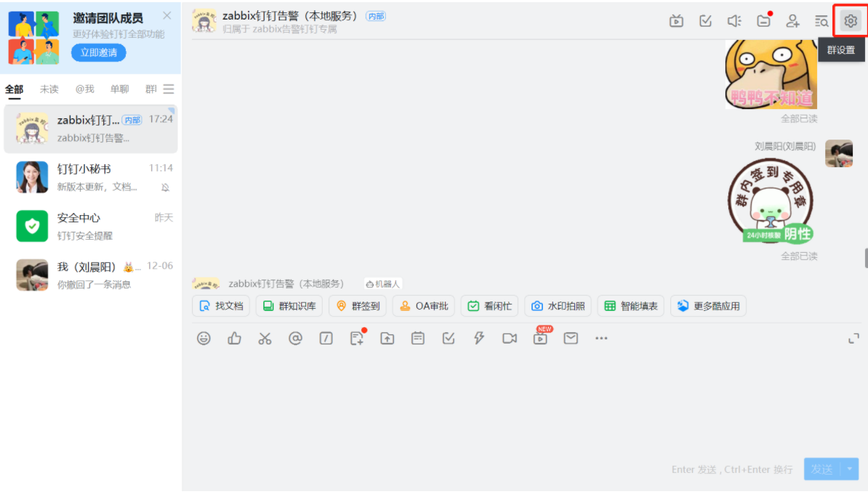The image size is (868, 497).
Task: Expand send button dropdown arrow
Action: [850, 469]
